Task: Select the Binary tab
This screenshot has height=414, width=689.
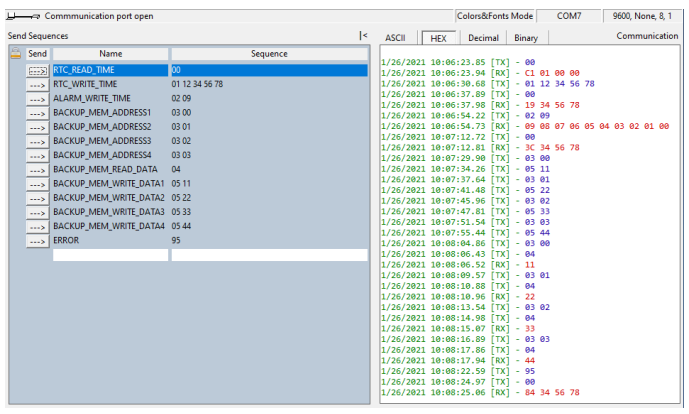Action: pos(526,37)
